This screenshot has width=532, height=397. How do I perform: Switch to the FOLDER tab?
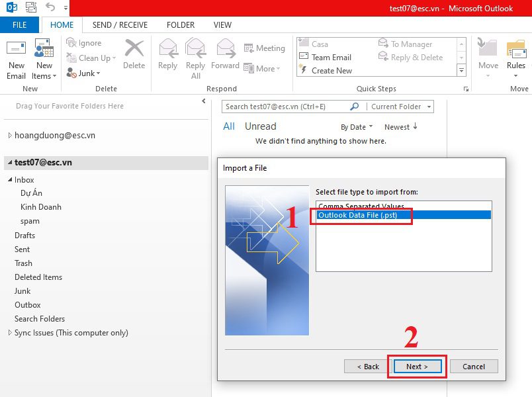[x=181, y=24]
